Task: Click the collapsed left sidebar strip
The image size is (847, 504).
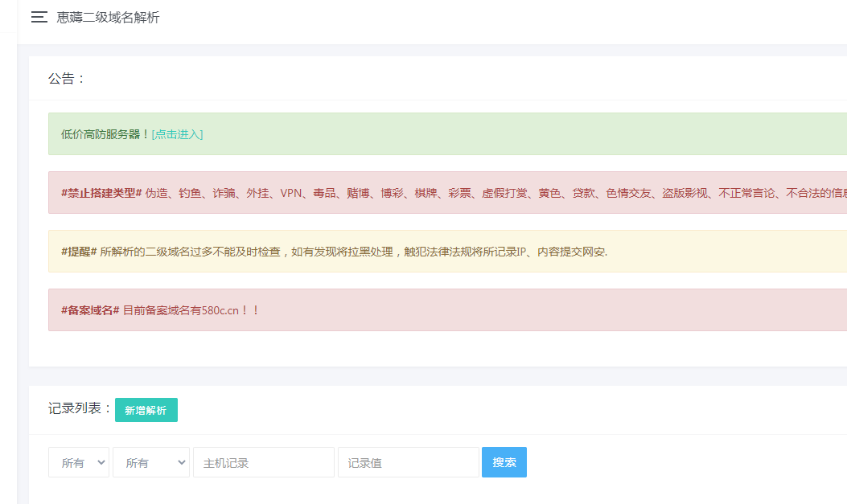Action: pyautogui.click(x=8, y=265)
